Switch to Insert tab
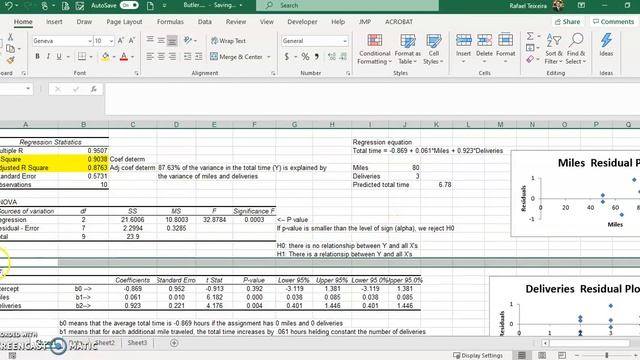This screenshot has width=640, height=360. click(54, 22)
